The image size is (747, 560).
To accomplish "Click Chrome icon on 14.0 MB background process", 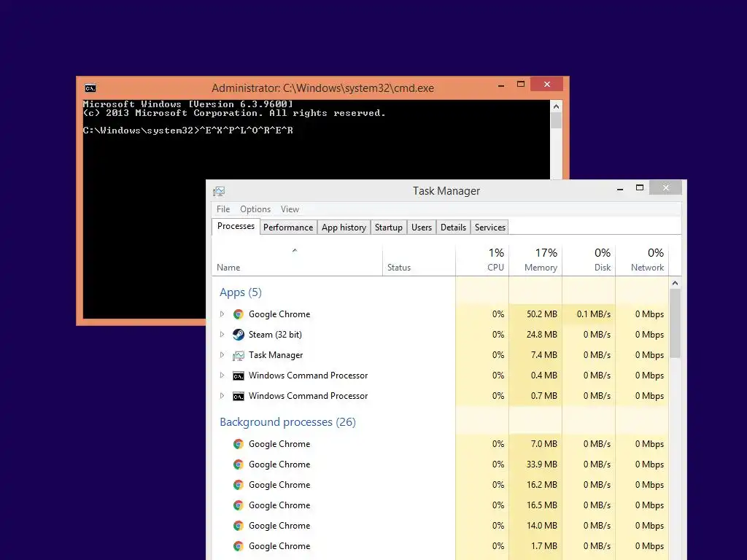I will click(239, 526).
